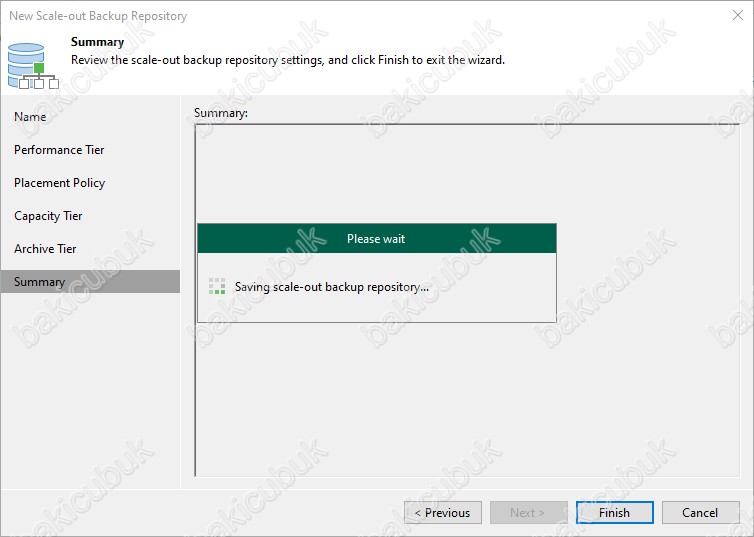Click the 'Saving scale-out backup repository...' message

(332, 287)
